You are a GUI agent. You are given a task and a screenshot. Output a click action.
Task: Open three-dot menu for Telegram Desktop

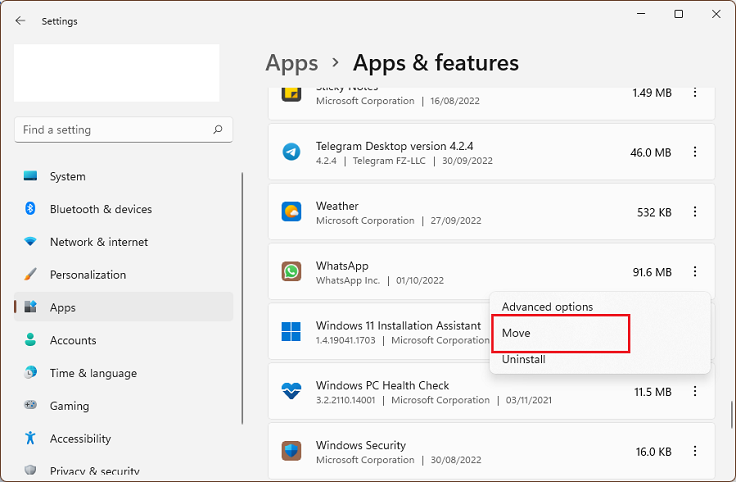[695, 152]
